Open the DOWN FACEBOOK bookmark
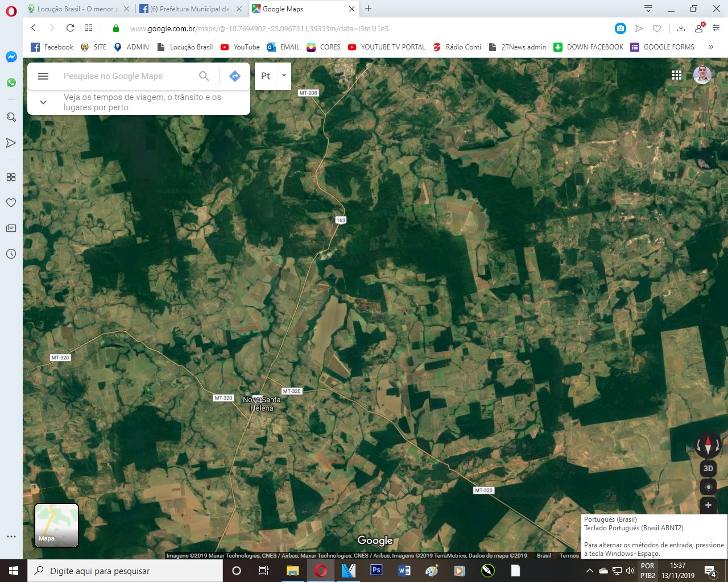Screen dimensions: 728x582 589,47
